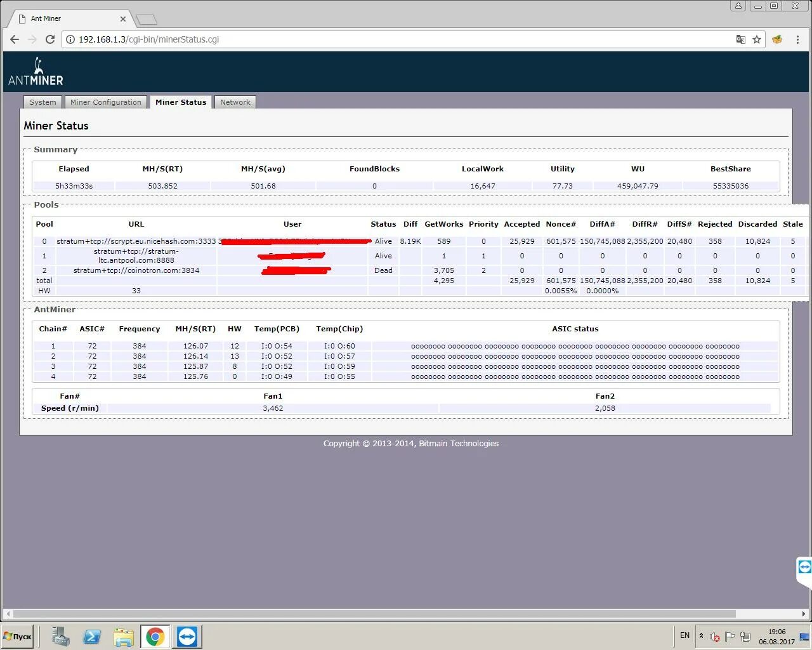The width and height of the screenshot is (812, 650).
Task: Open the Network tab
Action: (235, 102)
